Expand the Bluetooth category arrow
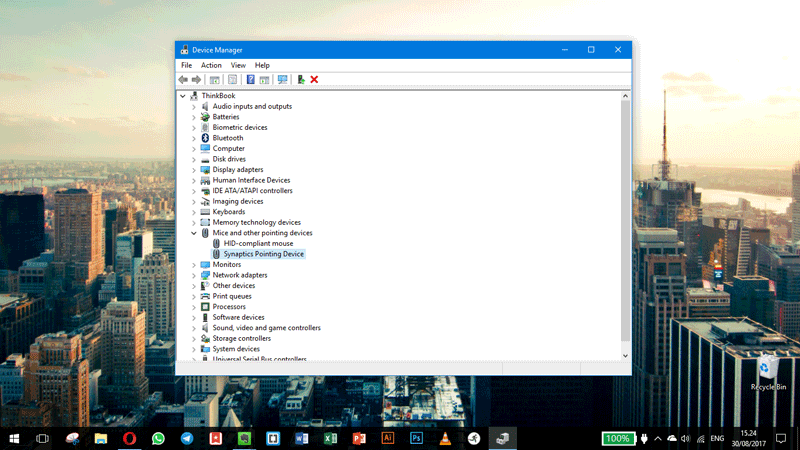800x450 pixels. (194, 138)
